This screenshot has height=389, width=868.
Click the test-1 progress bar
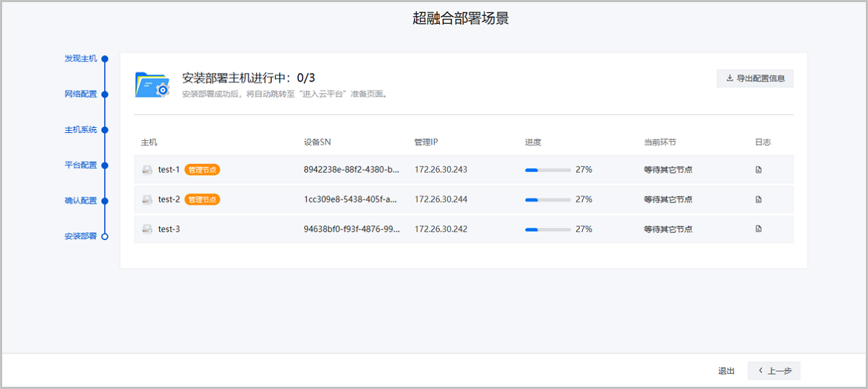pos(548,170)
